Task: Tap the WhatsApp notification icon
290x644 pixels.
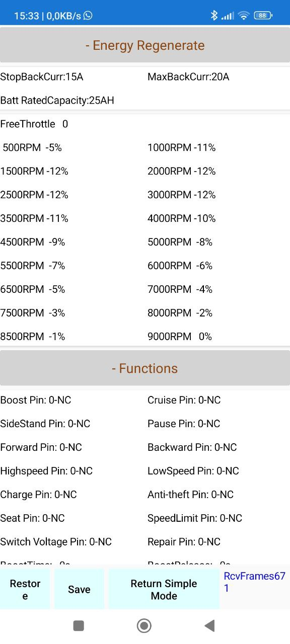Action: coord(88,16)
